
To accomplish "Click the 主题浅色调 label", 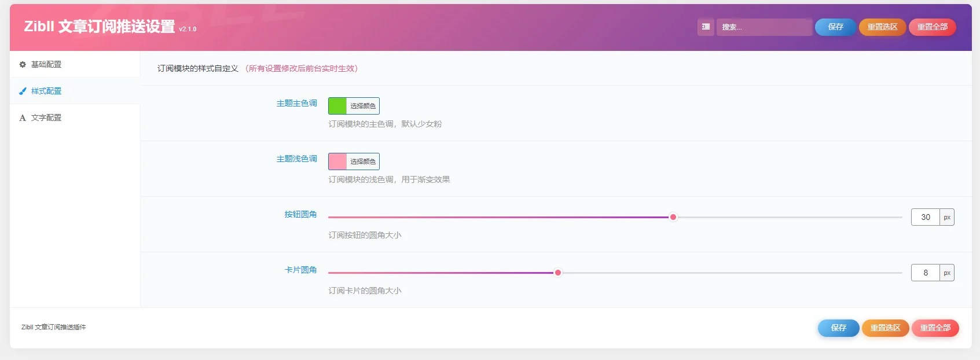I will point(296,159).
